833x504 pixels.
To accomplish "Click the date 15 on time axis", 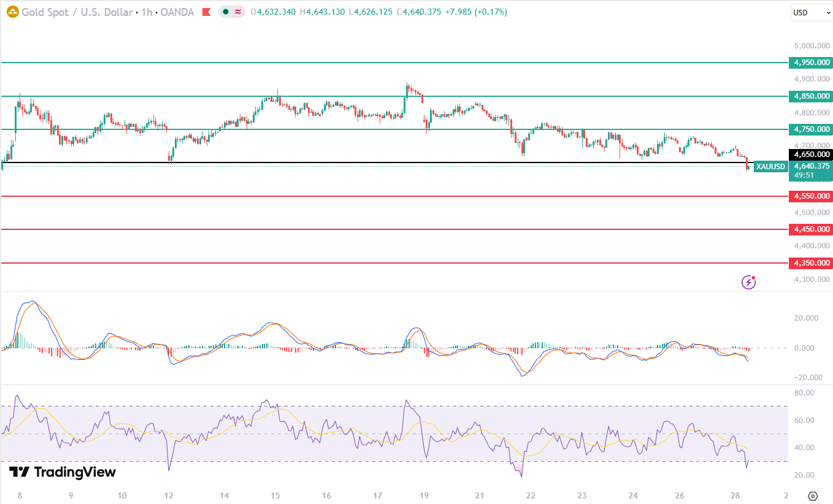I will point(275,495).
